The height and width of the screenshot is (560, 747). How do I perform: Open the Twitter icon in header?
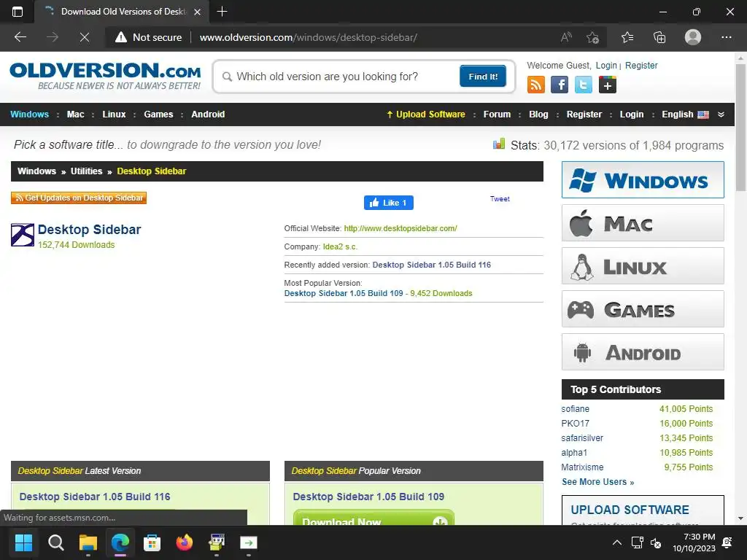tap(583, 85)
